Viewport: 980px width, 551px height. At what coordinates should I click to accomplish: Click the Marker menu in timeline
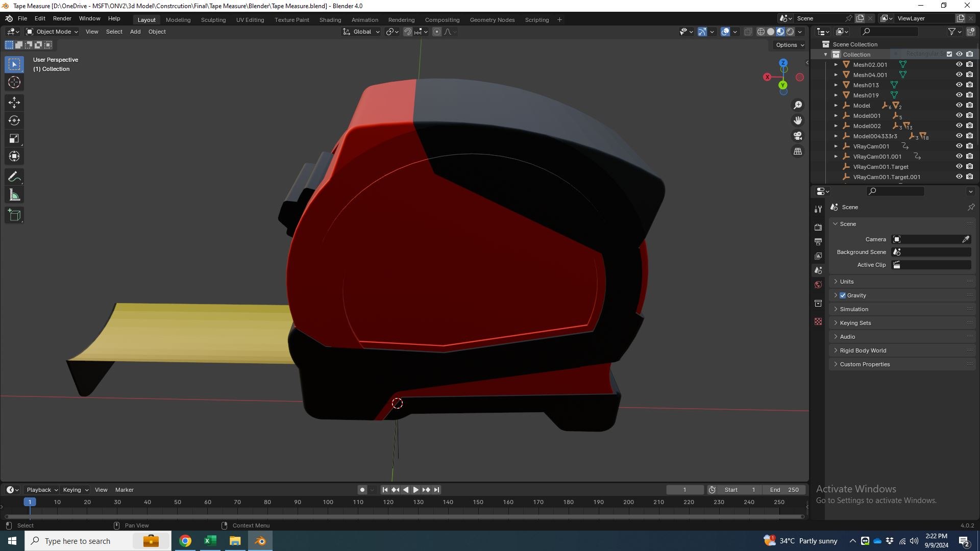tap(125, 490)
